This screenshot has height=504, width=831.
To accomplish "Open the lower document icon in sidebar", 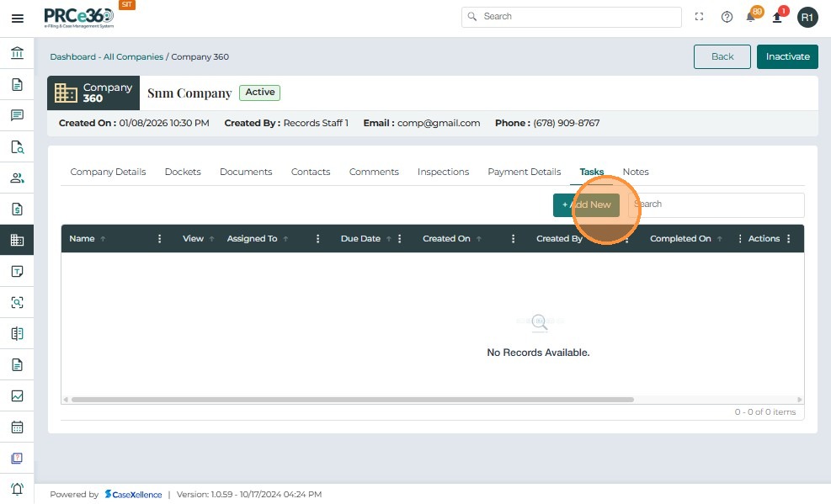I will pos(17,365).
